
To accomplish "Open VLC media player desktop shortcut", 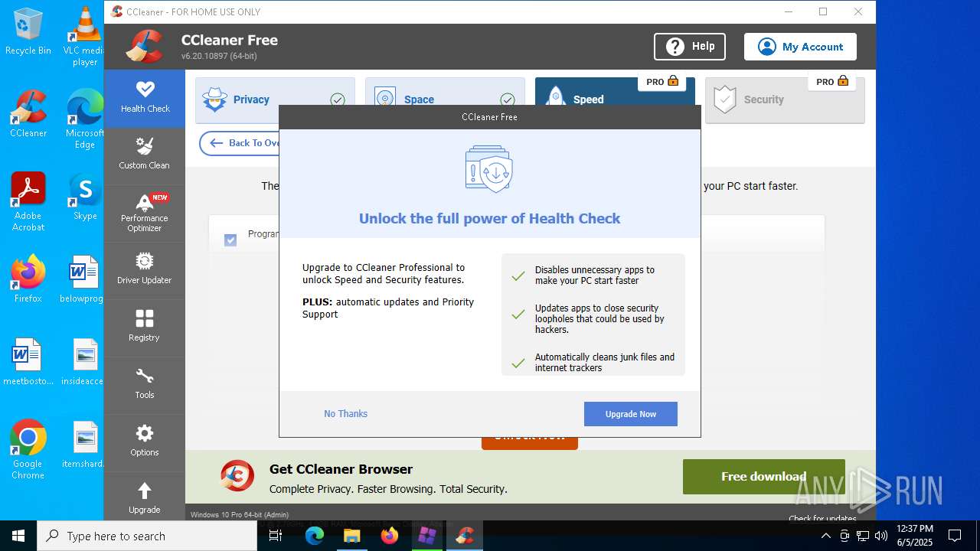I will click(x=84, y=35).
